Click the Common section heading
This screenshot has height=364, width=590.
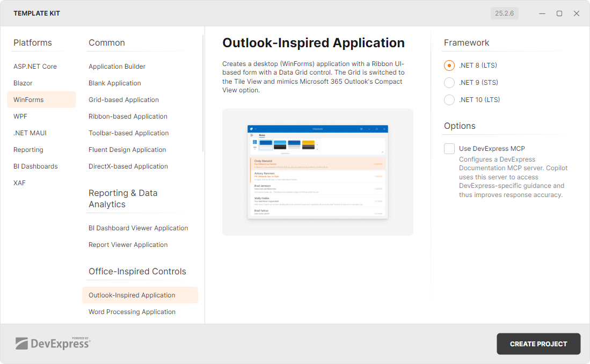107,42
